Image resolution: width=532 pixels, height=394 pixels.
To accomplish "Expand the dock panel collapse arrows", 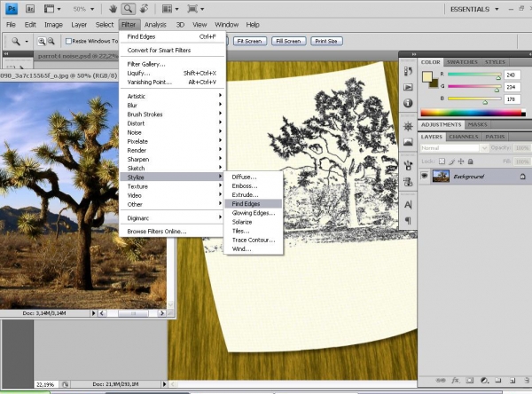I will point(414,54).
